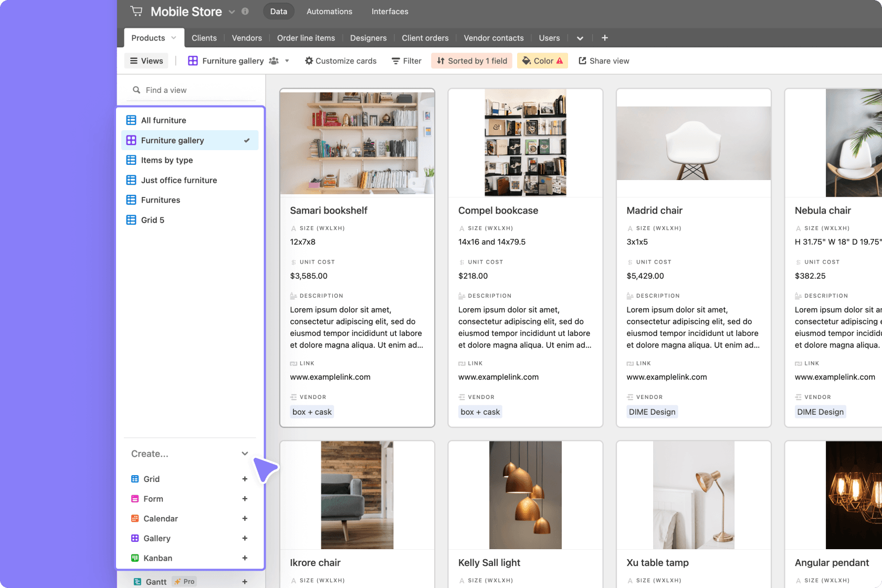Open the Users table tab
The image size is (882, 588).
tap(549, 38)
